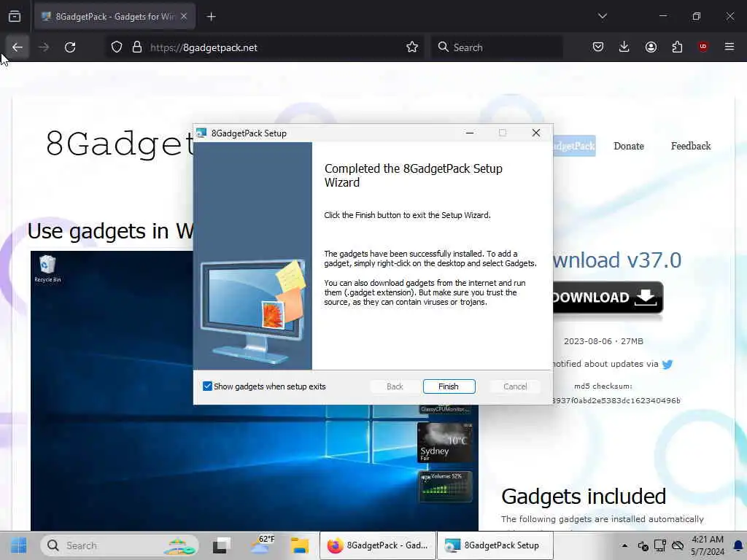Click the Download v37.0 heading link

click(617, 260)
